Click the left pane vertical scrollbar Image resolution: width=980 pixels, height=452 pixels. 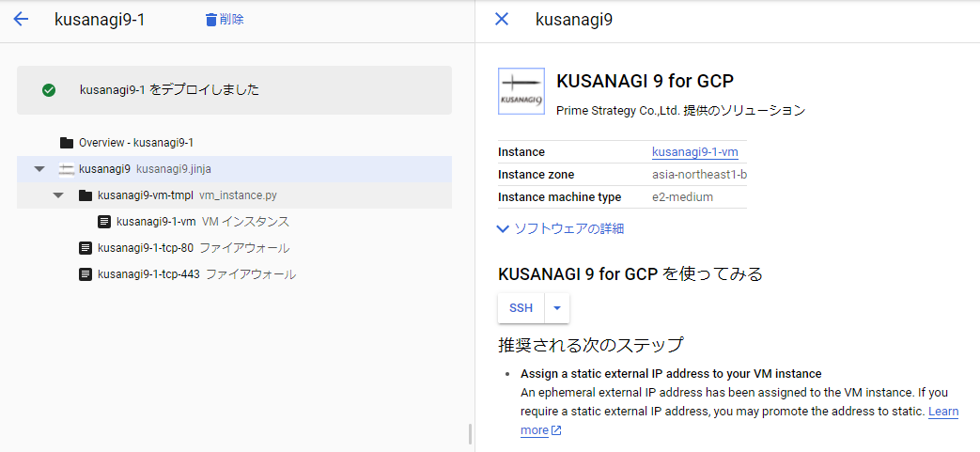pos(470,434)
